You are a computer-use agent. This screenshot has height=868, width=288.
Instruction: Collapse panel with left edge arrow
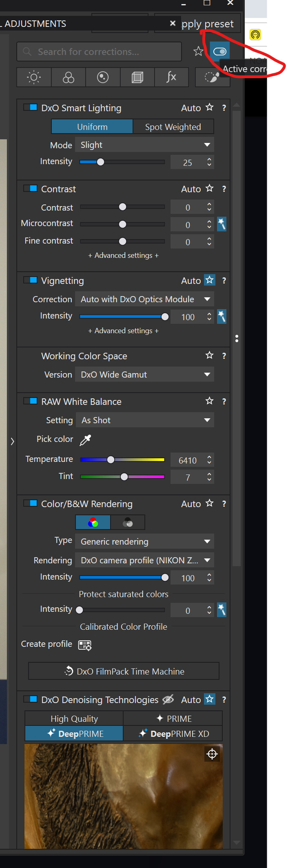click(x=12, y=441)
